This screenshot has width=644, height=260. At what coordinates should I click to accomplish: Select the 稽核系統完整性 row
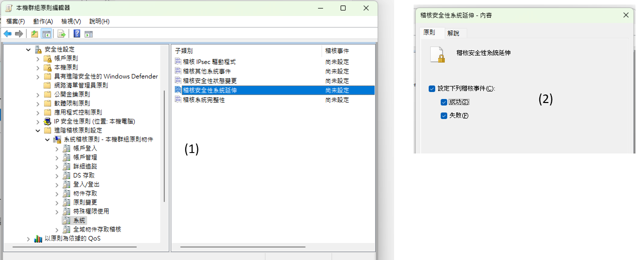pyautogui.click(x=273, y=99)
